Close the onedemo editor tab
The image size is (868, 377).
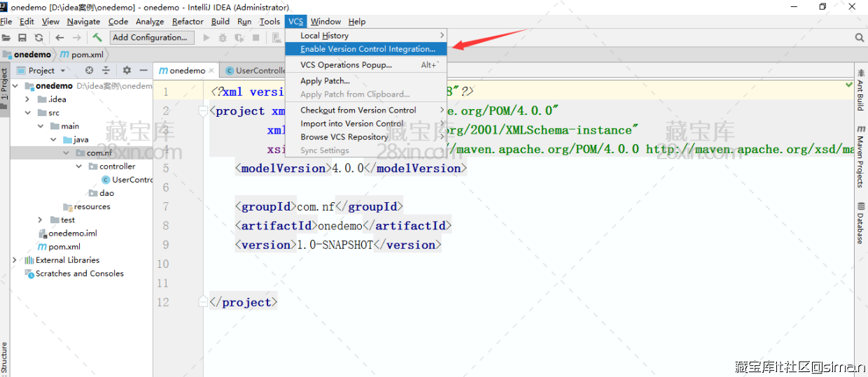coord(211,71)
